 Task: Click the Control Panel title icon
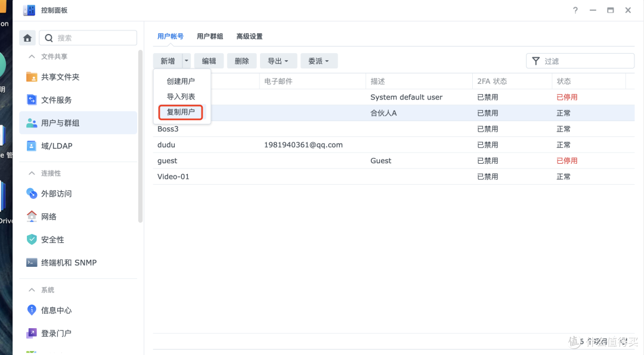(29, 10)
